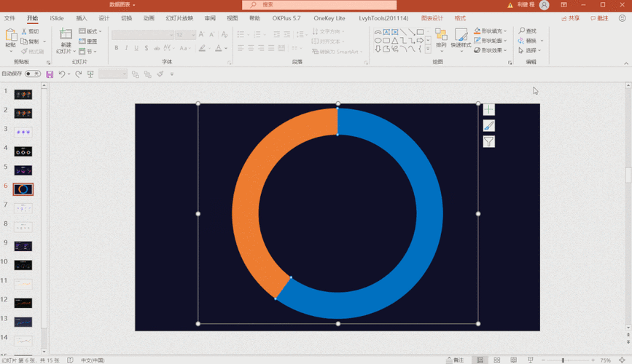
Task: Select slide 12 thumbnail
Action: click(x=23, y=303)
